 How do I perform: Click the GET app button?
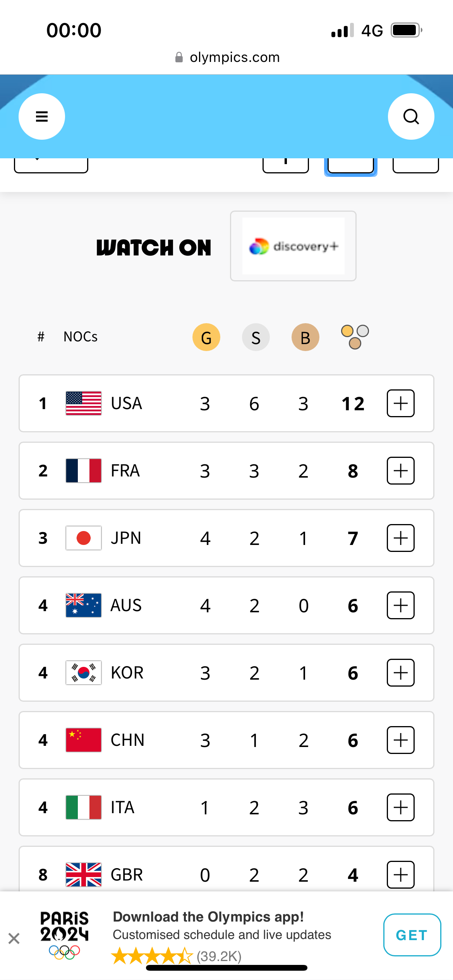tap(412, 935)
